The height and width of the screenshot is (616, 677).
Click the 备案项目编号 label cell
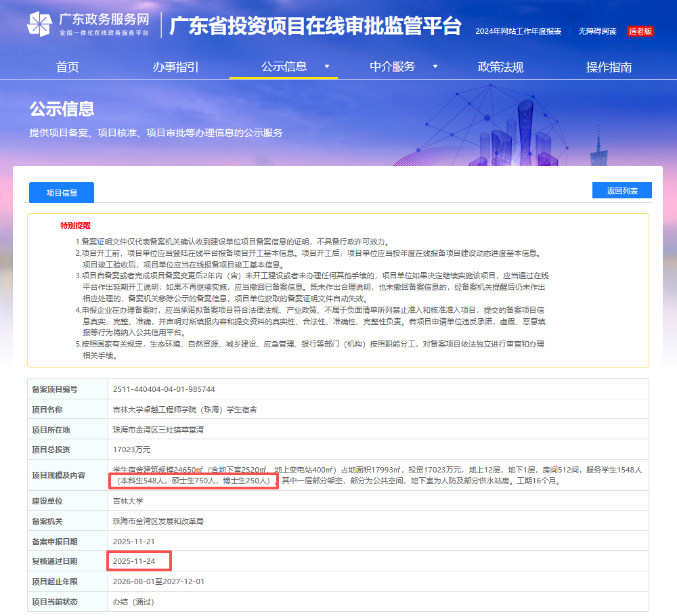click(x=67, y=389)
